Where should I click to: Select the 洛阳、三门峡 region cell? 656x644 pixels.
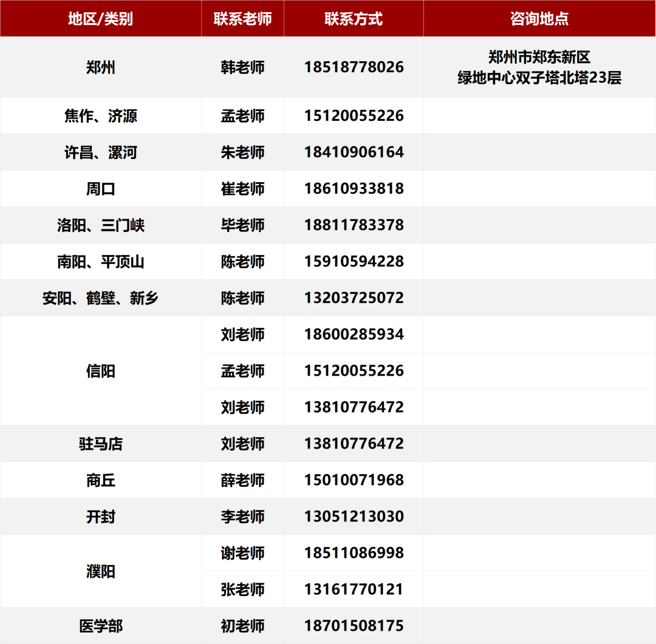[100, 225]
